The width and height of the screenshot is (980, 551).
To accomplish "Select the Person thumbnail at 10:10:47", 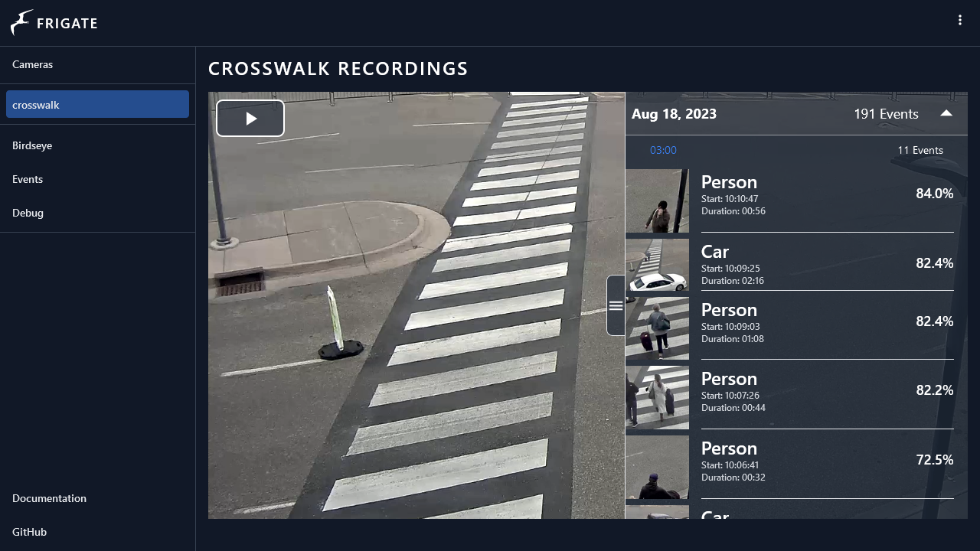I will pyautogui.click(x=657, y=201).
